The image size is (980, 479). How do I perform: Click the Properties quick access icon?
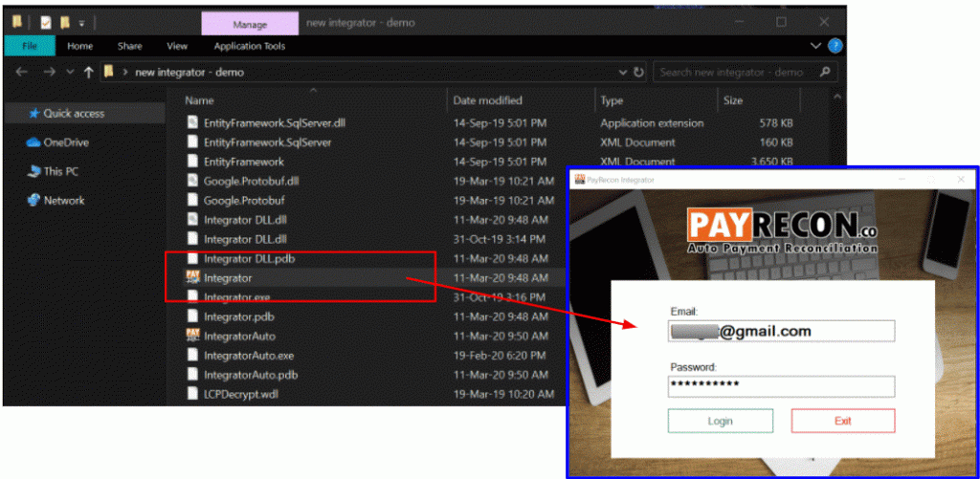coord(46,23)
